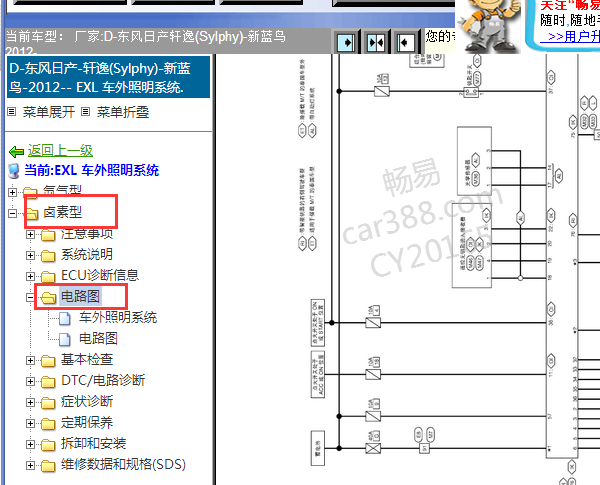Click the left-arrow panel button in toolbar
Viewport: 600px width, 485px height.
coord(405,42)
